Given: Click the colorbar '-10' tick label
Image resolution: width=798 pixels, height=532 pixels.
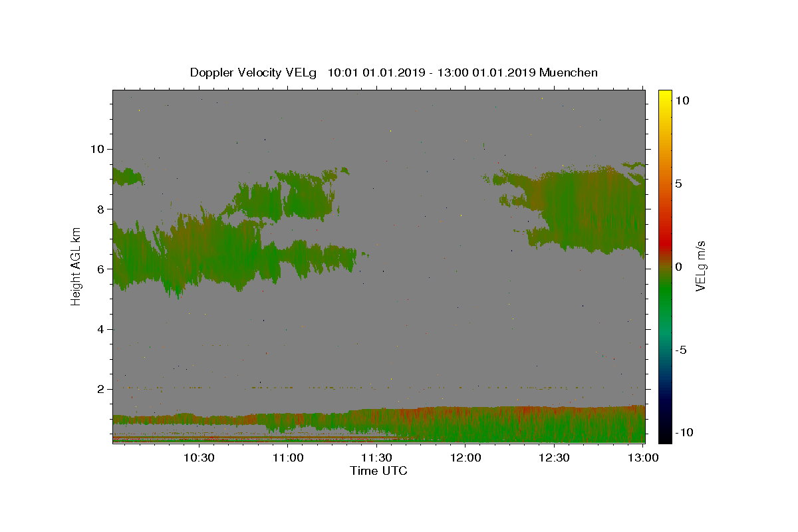Looking at the screenshot, I should 684,433.
